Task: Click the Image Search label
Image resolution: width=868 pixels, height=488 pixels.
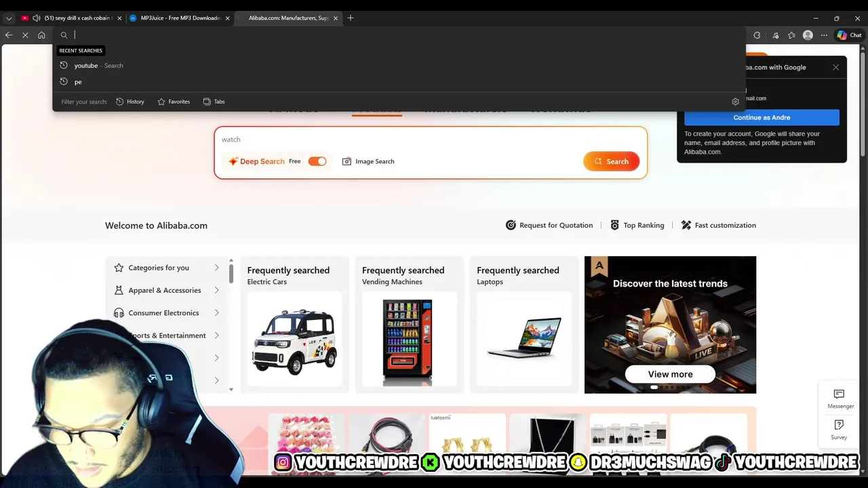Action: [375, 161]
